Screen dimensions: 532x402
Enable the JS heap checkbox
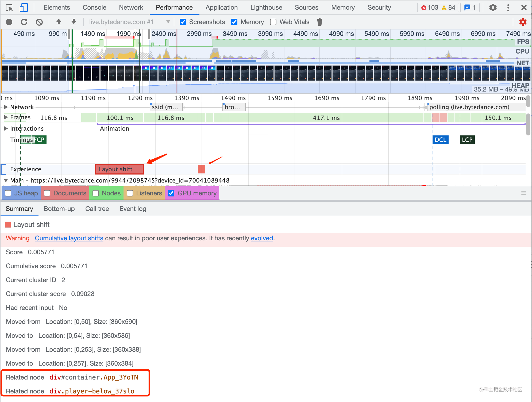8,193
